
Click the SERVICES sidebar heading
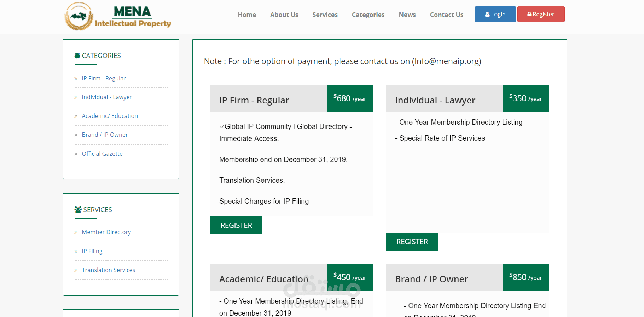98,210
